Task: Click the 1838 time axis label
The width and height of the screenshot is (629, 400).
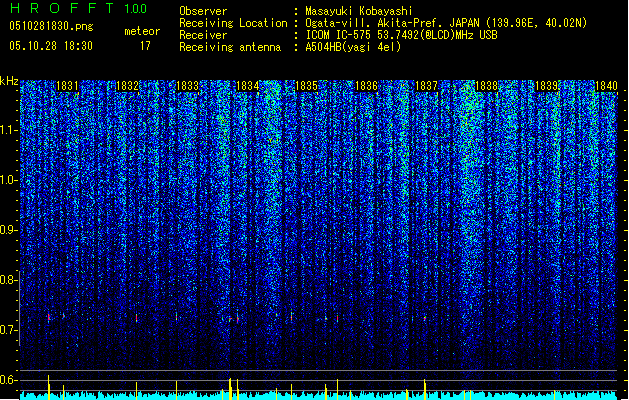Action: click(x=486, y=86)
